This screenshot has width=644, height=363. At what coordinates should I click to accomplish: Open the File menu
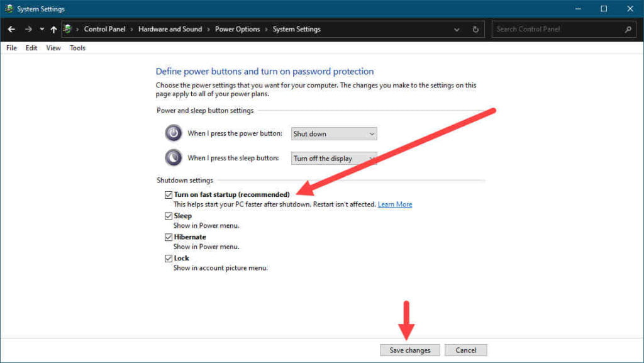coord(11,48)
